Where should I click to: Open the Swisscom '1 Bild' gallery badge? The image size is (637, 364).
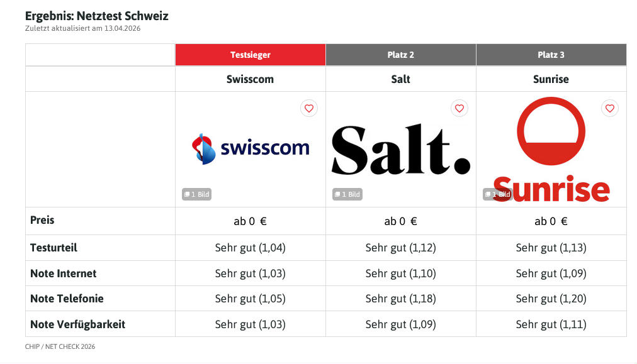[x=196, y=194]
